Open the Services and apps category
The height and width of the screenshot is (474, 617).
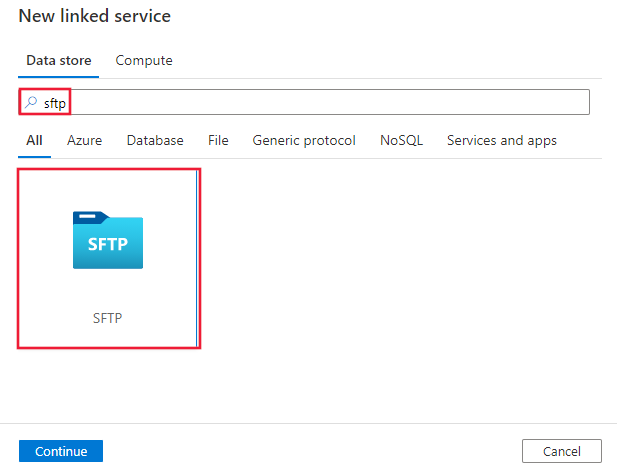pyautogui.click(x=502, y=140)
